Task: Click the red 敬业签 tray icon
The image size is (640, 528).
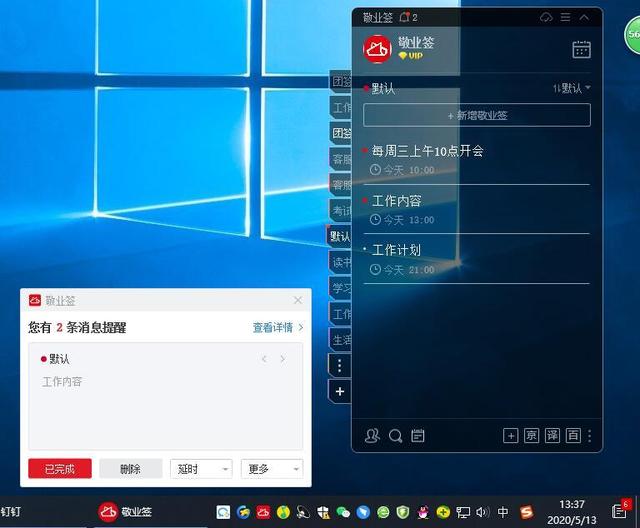Action: point(263,512)
